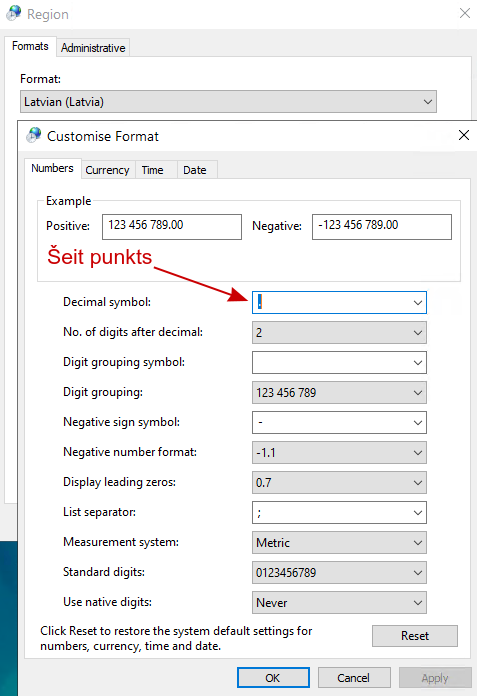Viewport: 477px width, 696px height.
Task: Click the Customise Format globe icon
Action: 34,135
